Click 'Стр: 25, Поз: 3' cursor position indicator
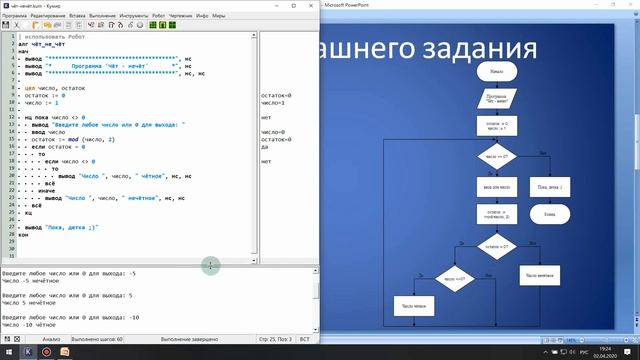This screenshot has height=360, width=640. click(x=276, y=339)
